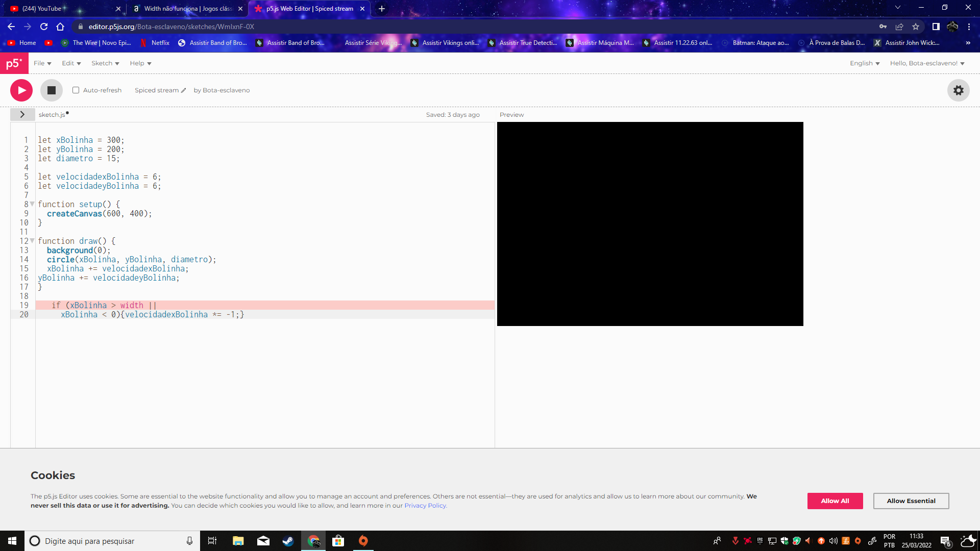Run the sketch with the play button
This screenshot has height=551, width=980.
pos(21,90)
